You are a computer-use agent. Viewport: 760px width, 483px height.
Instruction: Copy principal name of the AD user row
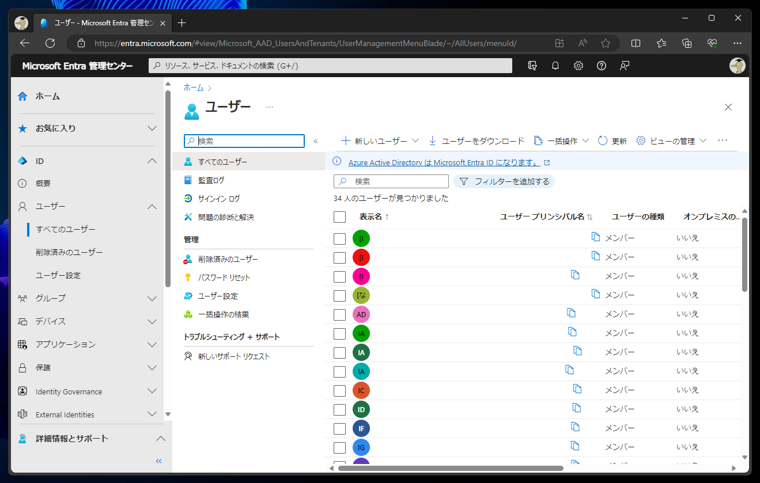571,313
